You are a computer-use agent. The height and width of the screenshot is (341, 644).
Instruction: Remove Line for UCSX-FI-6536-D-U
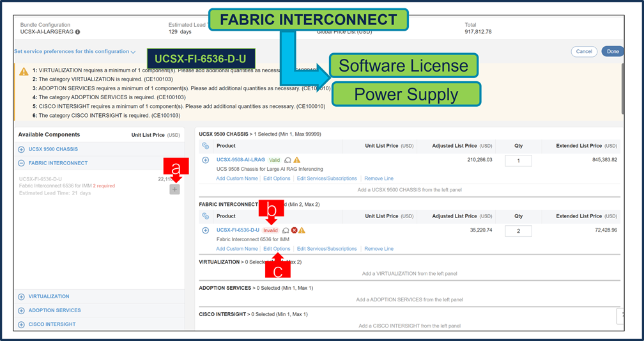[x=379, y=249]
